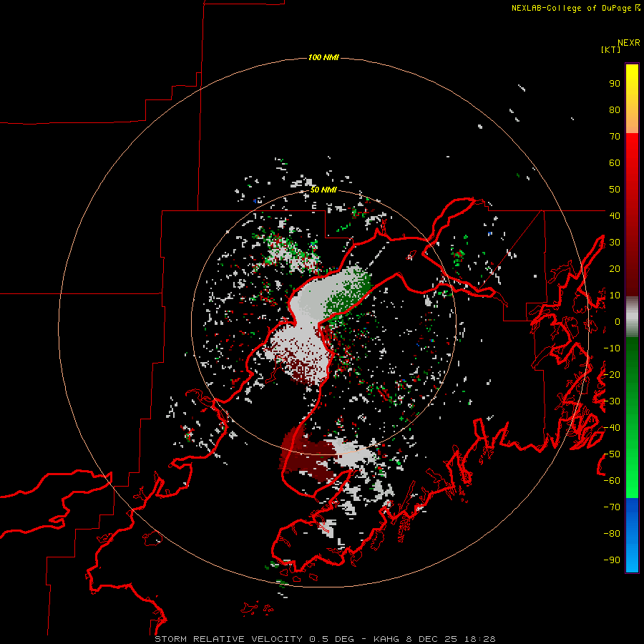Click the bright red segment of color bar
644x644 pixels.
(632, 215)
